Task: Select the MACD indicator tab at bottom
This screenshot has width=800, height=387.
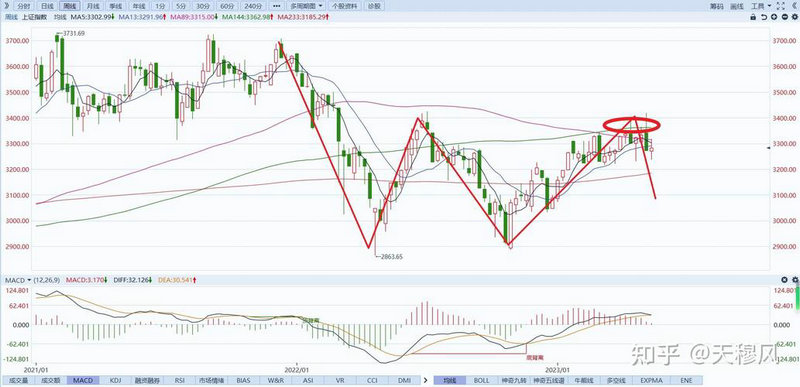Action: pyautogui.click(x=83, y=380)
